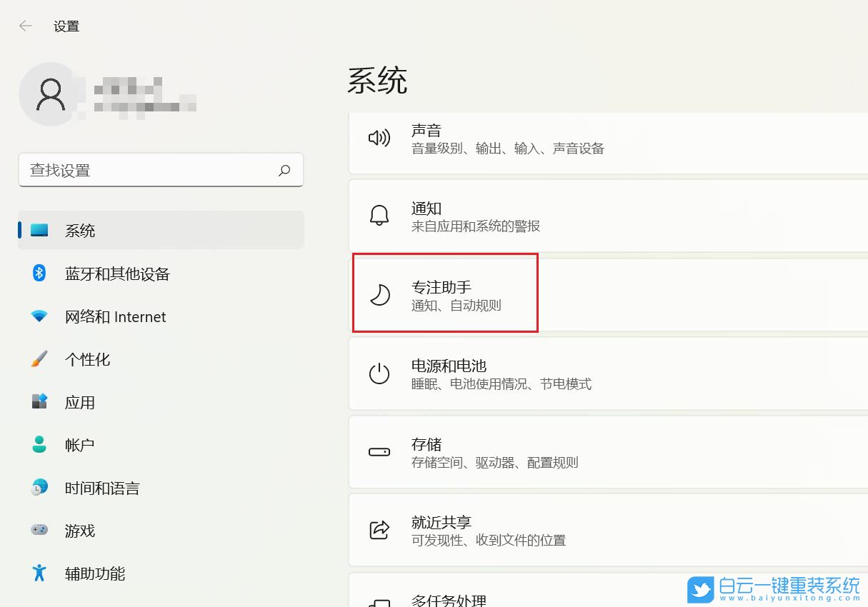Viewport: 868px width, 607px height.
Task: Click the back arrow button
Action: (25, 26)
